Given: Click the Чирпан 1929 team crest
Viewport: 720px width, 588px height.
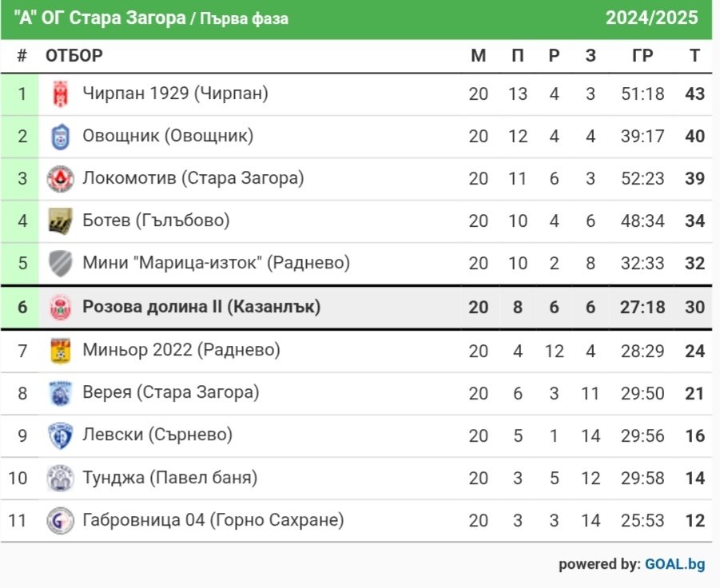Looking at the screenshot, I should 60,94.
